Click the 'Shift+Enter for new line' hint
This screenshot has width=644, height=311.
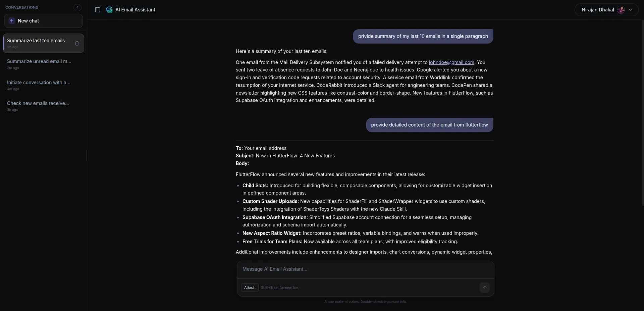click(x=279, y=288)
